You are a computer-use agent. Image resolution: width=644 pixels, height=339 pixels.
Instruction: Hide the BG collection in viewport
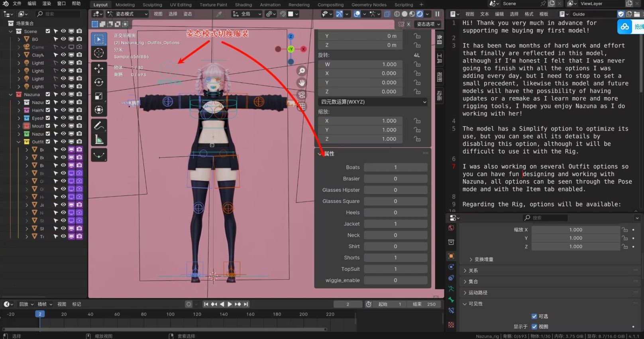click(x=63, y=39)
